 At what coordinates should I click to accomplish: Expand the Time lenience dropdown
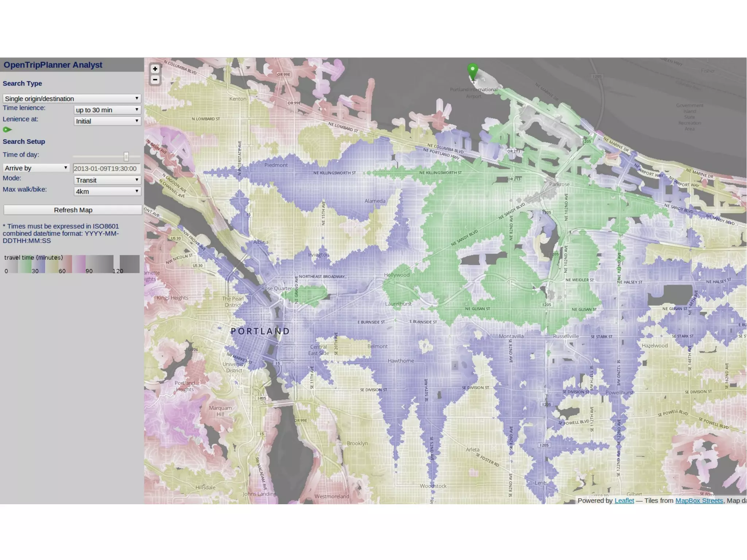[107, 110]
